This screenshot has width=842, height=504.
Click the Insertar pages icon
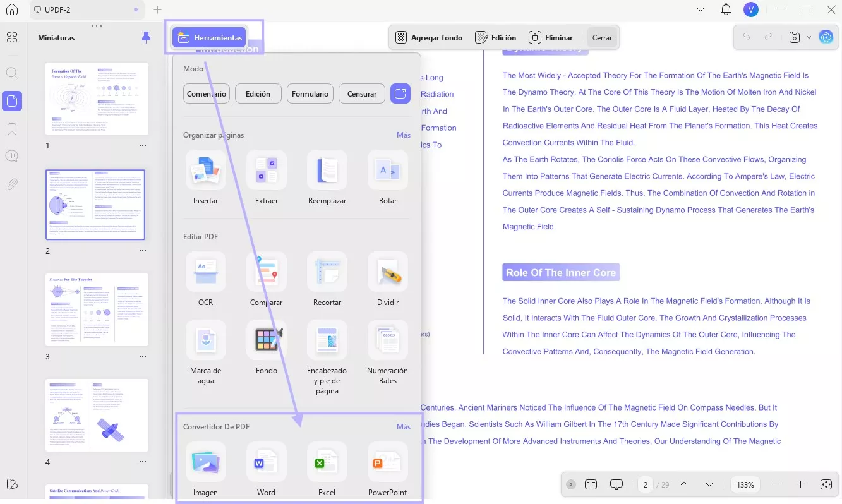tap(206, 170)
